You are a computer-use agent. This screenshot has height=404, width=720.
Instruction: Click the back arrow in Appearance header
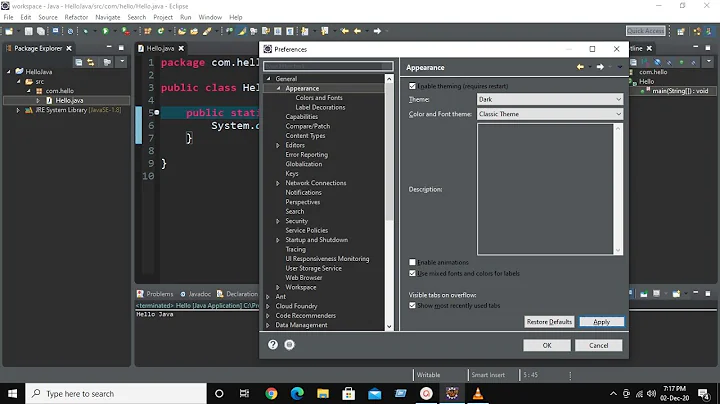(x=580, y=67)
